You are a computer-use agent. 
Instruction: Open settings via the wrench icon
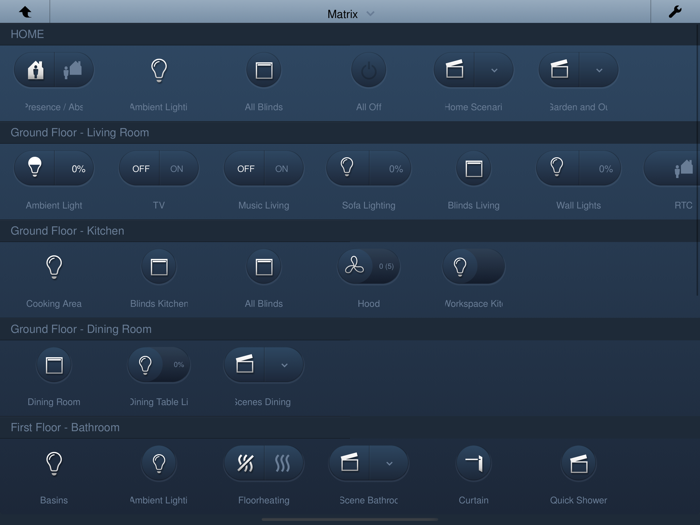point(675,12)
